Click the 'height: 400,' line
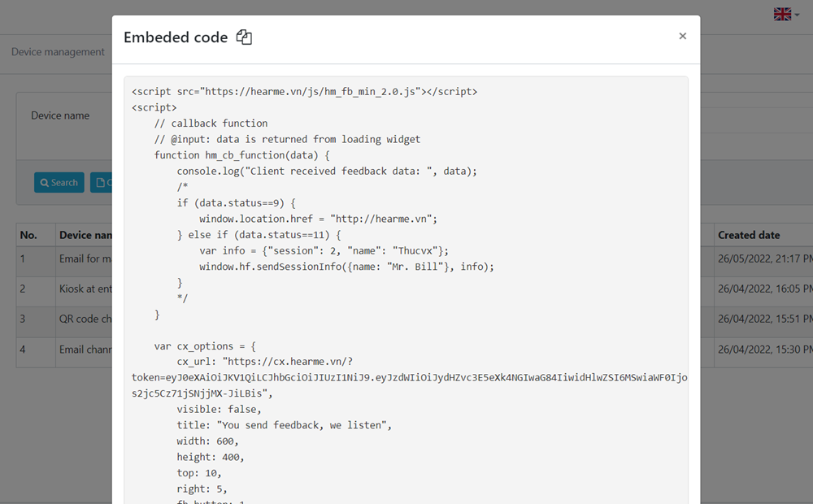The width and height of the screenshot is (813, 504). coord(210,458)
